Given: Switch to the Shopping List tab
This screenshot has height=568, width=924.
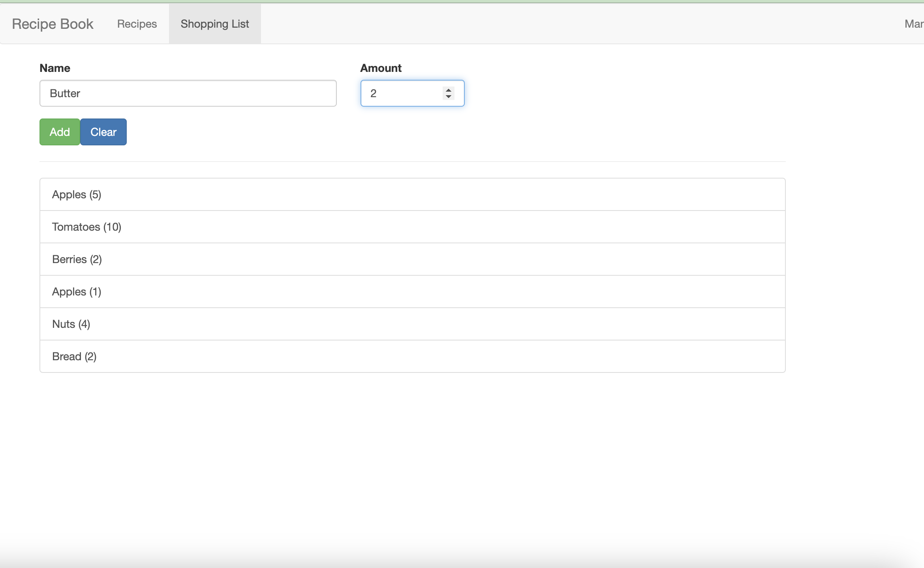Looking at the screenshot, I should coord(215,24).
